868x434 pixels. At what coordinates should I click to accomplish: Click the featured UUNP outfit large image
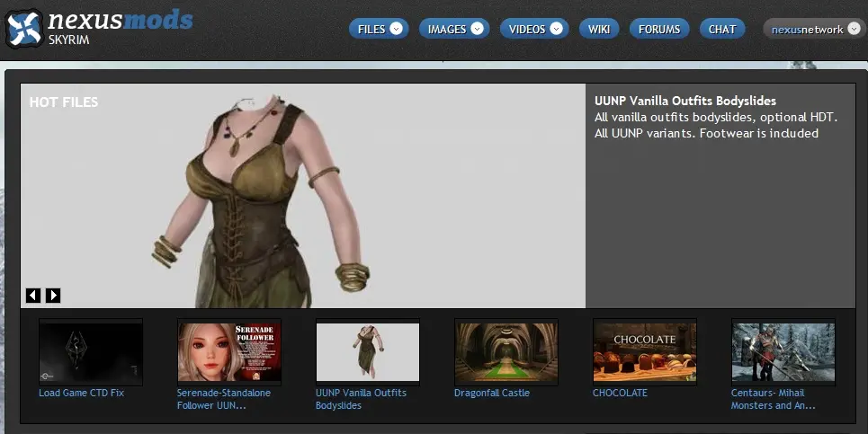click(x=303, y=196)
